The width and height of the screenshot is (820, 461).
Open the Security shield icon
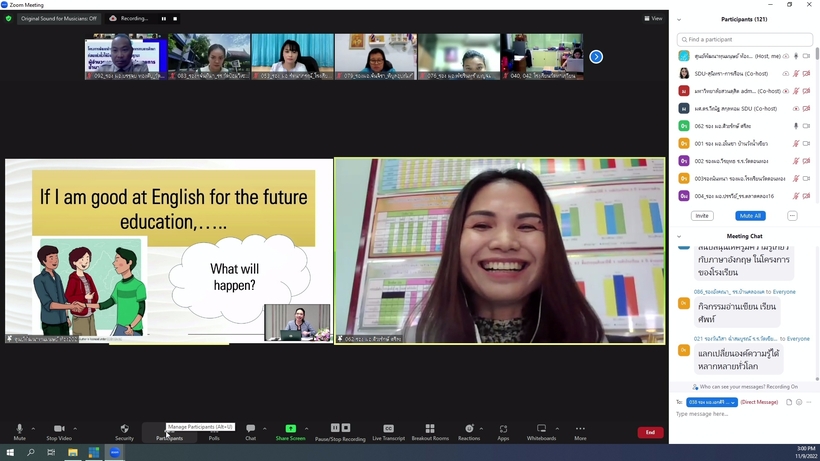point(124,429)
